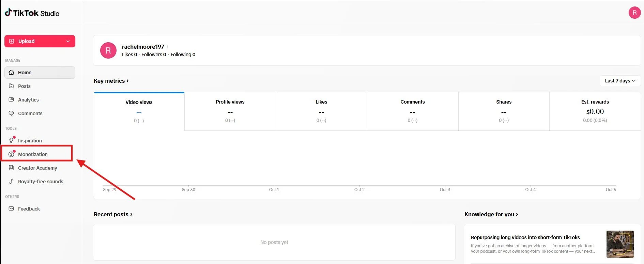Open Posts in the sidebar

(40, 86)
